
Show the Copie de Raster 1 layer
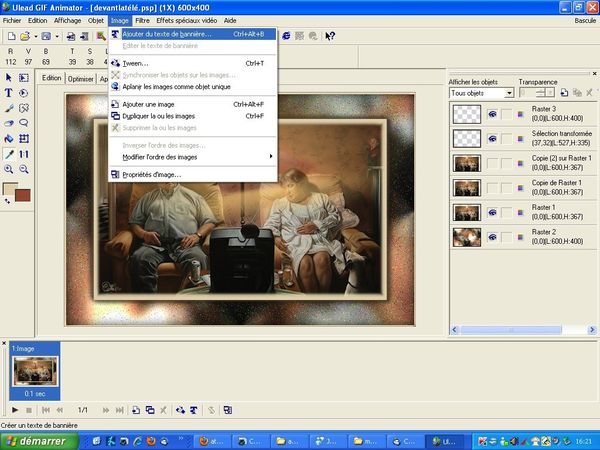(x=492, y=188)
